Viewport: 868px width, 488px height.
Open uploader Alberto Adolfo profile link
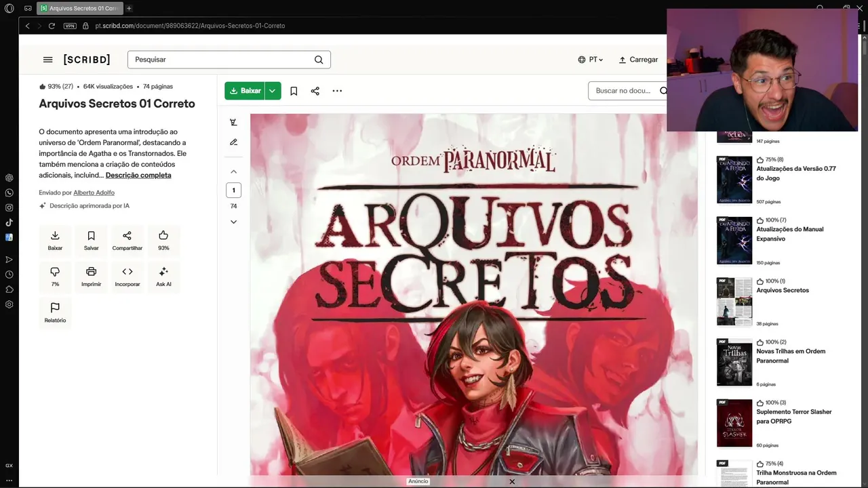coord(94,192)
